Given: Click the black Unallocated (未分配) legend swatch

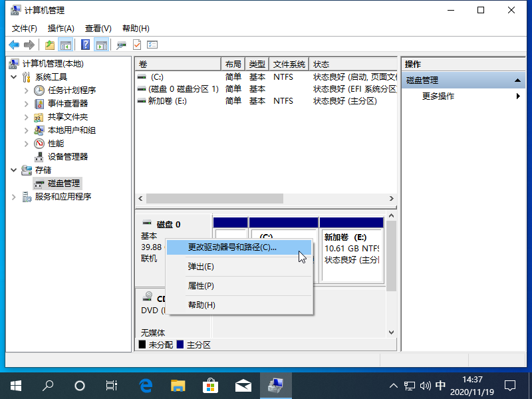Looking at the screenshot, I should click(x=142, y=344).
